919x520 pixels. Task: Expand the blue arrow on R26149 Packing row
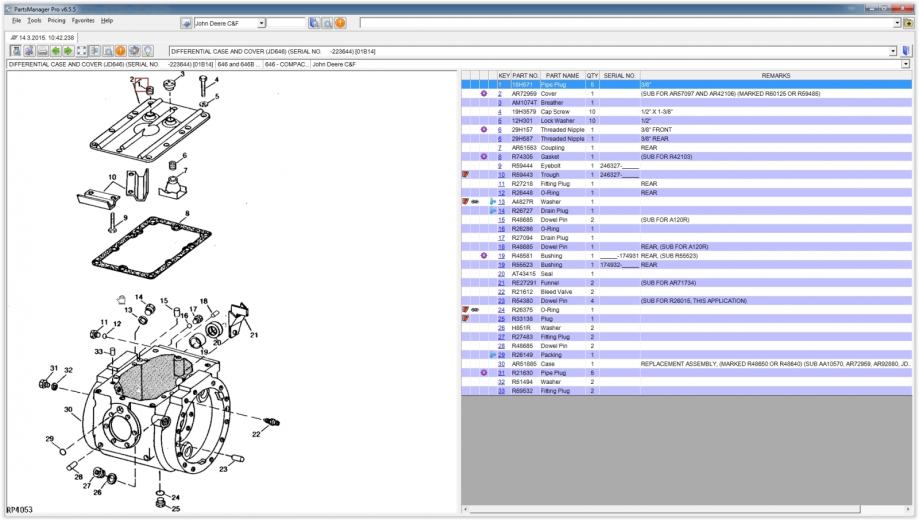pos(491,354)
